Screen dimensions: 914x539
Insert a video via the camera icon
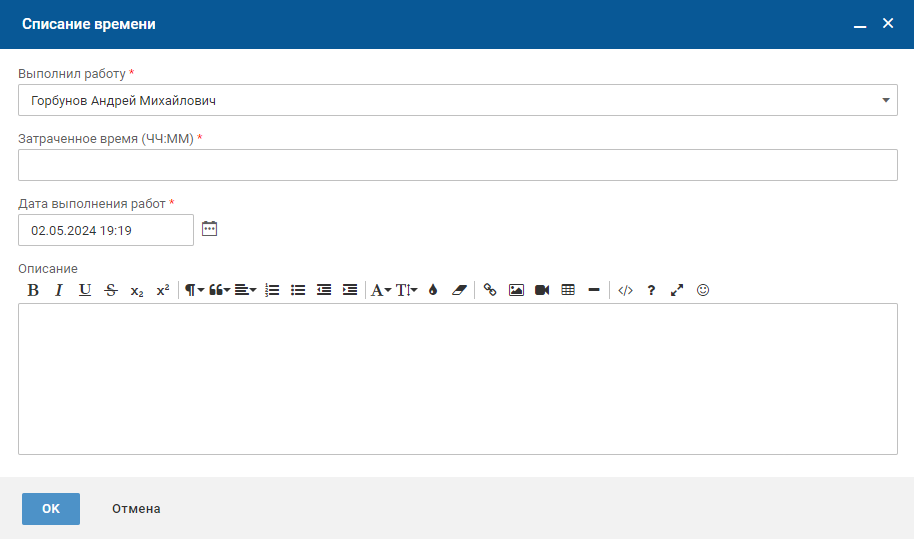coord(542,290)
